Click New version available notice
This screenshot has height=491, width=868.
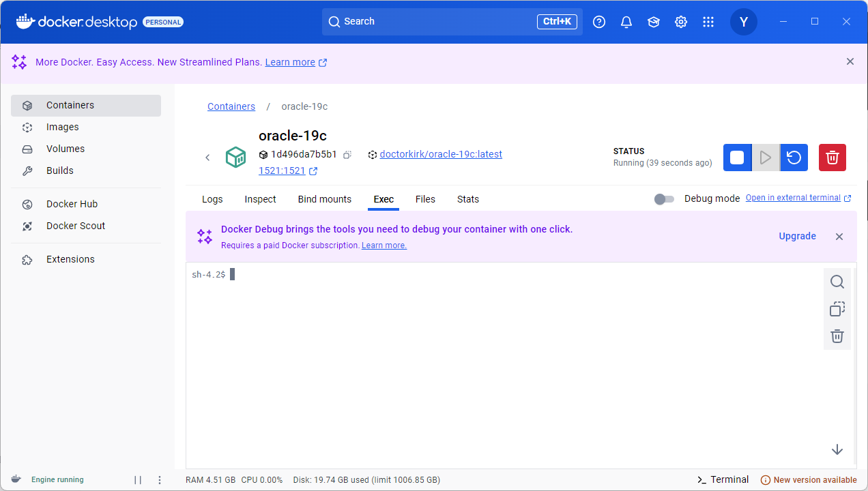pyautogui.click(x=809, y=480)
